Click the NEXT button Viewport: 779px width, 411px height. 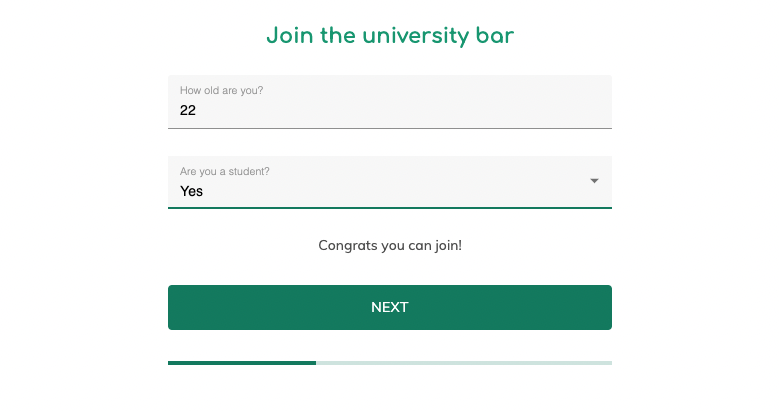pyautogui.click(x=390, y=307)
